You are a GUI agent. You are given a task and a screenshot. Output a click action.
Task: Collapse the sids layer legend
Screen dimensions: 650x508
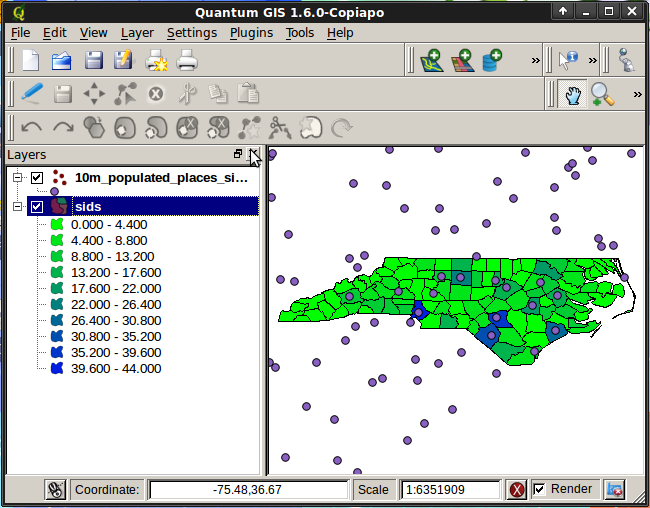[17, 206]
